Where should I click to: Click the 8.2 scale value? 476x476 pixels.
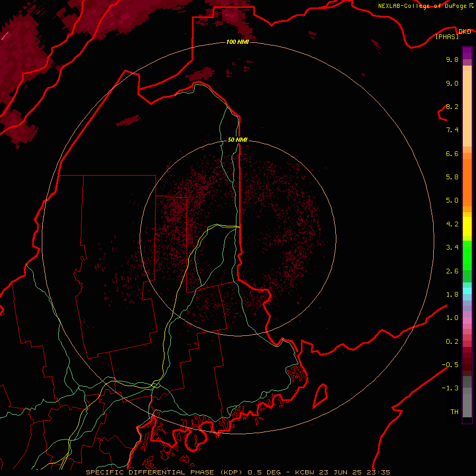tap(452, 106)
